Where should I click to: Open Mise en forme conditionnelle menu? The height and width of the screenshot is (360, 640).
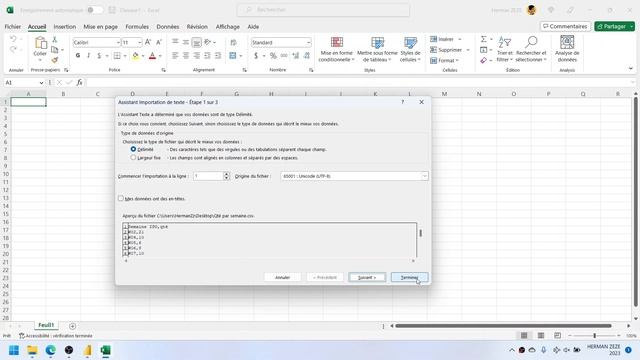(x=336, y=49)
